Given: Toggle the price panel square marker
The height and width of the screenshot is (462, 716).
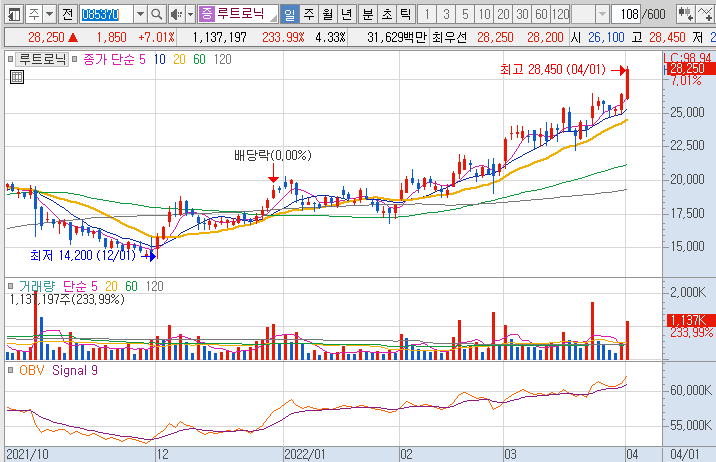Looking at the screenshot, I should point(10,59).
